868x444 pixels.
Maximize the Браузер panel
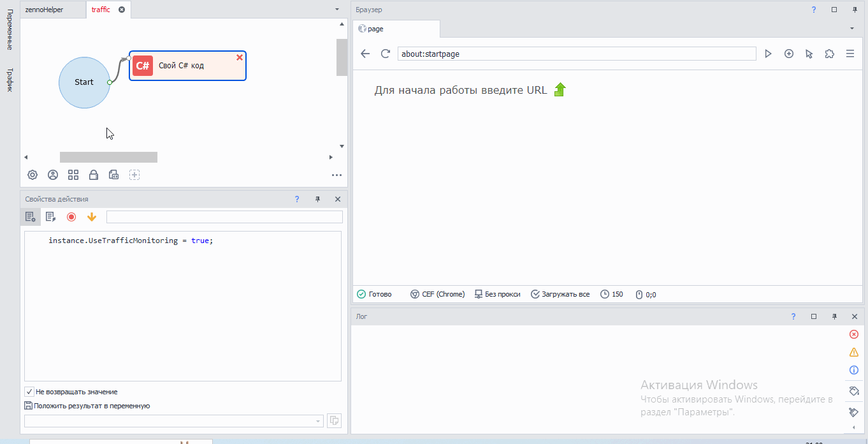coord(834,10)
